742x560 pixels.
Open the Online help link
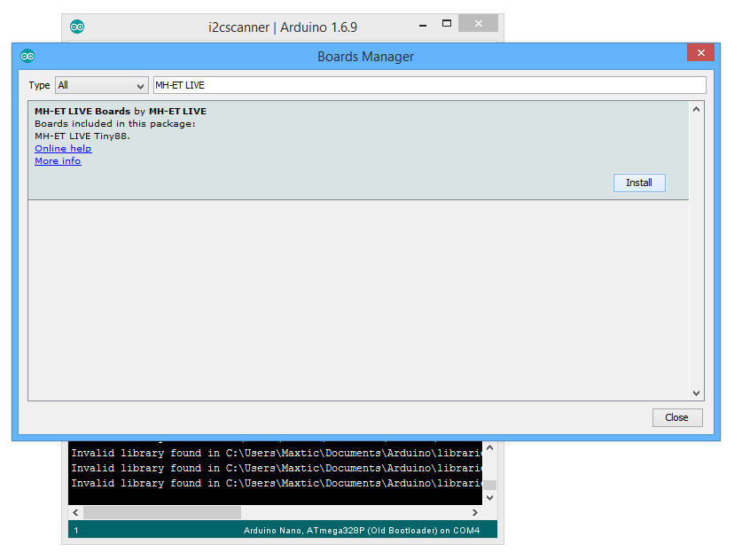pyautogui.click(x=63, y=149)
